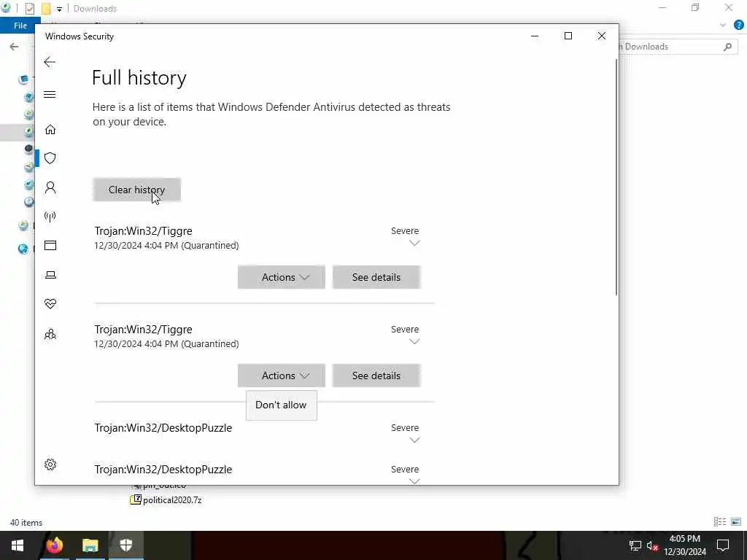Switch File Explorer to large icons view
Image resolution: width=747 pixels, height=560 pixels.
coord(736,522)
